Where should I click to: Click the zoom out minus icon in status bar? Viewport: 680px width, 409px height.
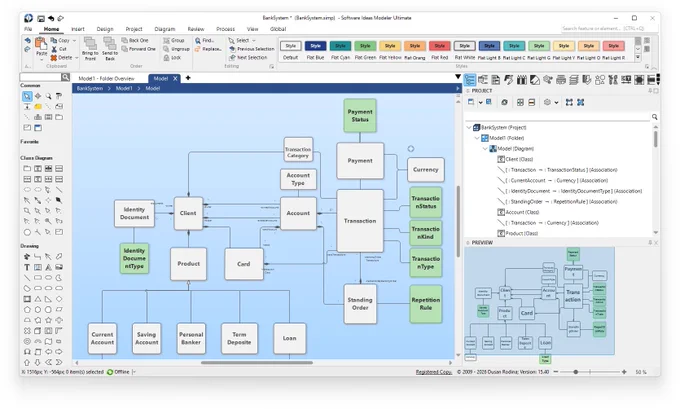556,372
